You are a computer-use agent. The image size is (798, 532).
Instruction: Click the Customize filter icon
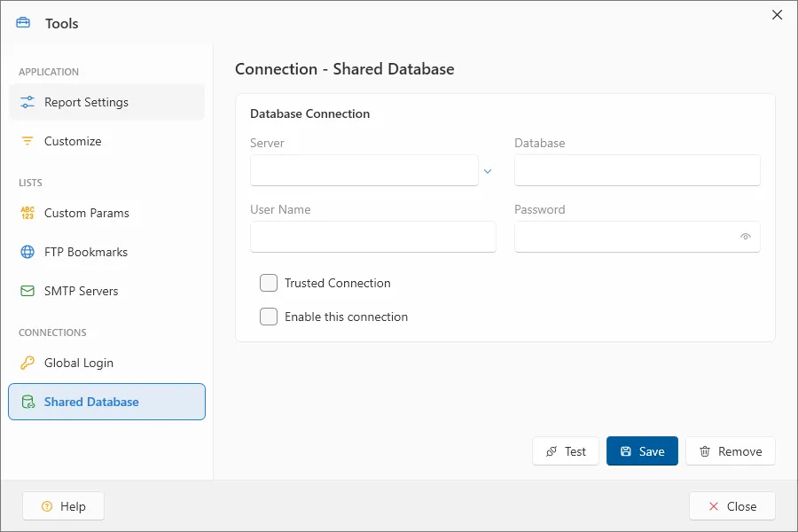pyautogui.click(x=27, y=141)
